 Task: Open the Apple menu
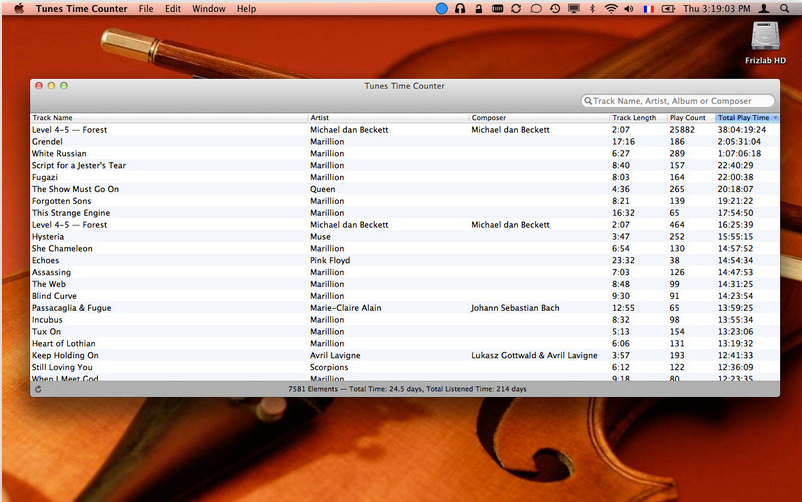[x=19, y=8]
